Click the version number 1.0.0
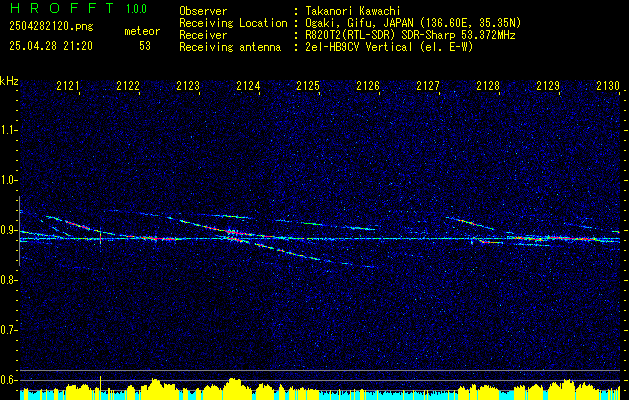Image resolution: width=629 pixels, height=400 pixels. [136, 9]
